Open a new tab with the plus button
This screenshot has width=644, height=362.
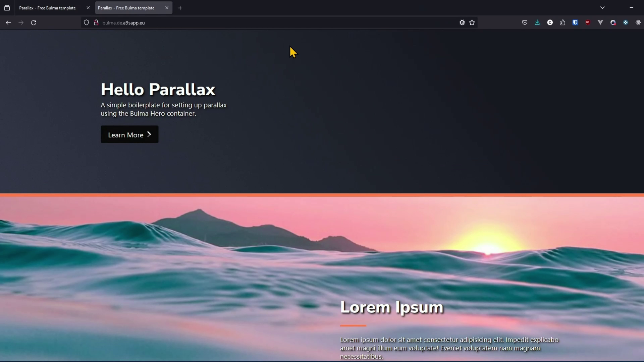point(180,8)
